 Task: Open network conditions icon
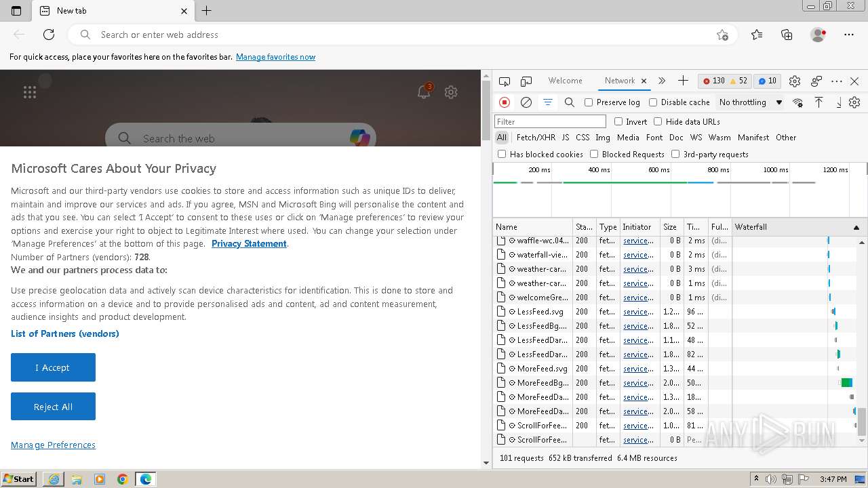798,102
